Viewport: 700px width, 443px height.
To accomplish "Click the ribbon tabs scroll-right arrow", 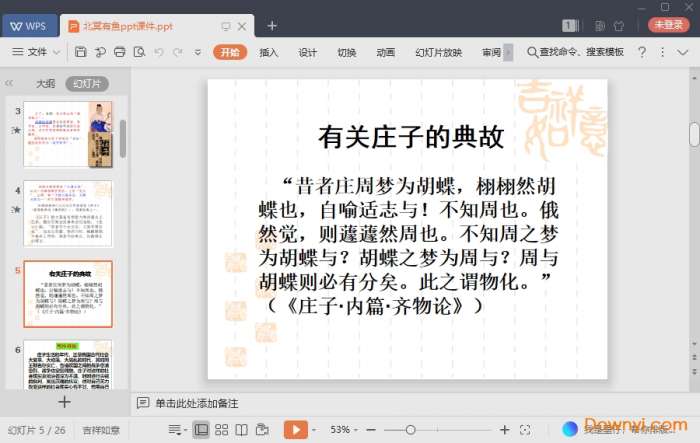I will 508,52.
